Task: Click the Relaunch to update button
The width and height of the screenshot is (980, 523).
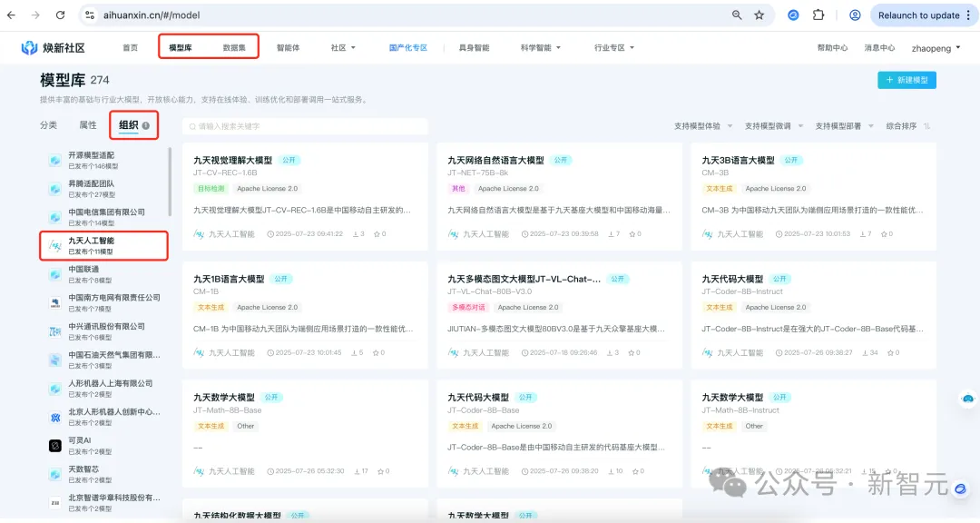Action: click(918, 15)
